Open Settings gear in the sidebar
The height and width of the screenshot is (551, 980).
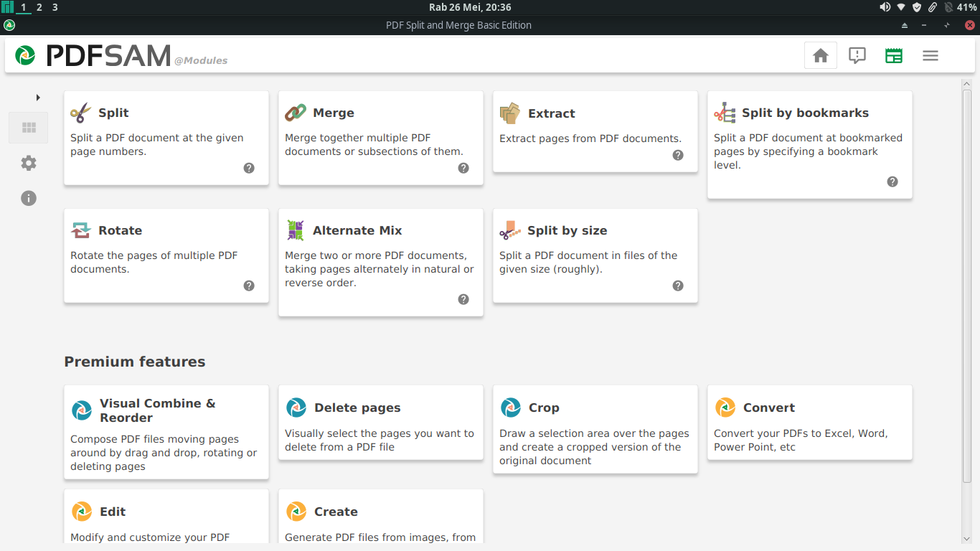(29, 163)
